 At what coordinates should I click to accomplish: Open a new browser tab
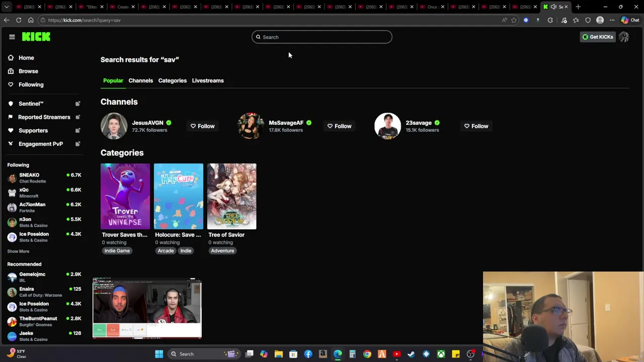coord(578,7)
